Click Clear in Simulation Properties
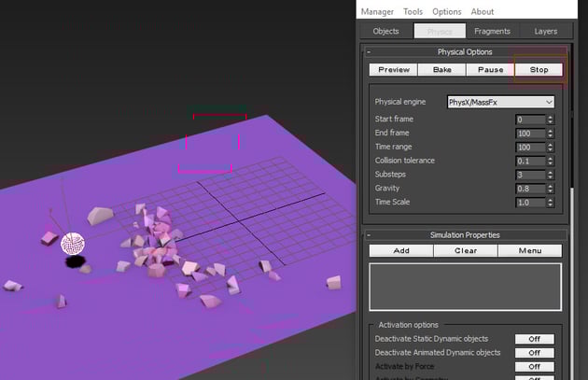 [466, 250]
